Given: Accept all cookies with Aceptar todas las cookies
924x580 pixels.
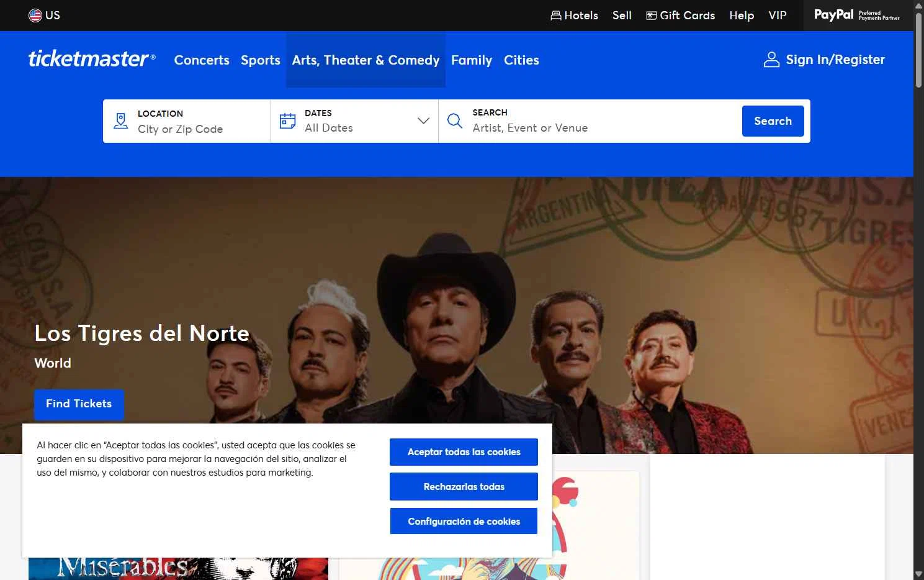Looking at the screenshot, I should pyautogui.click(x=464, y=452).
